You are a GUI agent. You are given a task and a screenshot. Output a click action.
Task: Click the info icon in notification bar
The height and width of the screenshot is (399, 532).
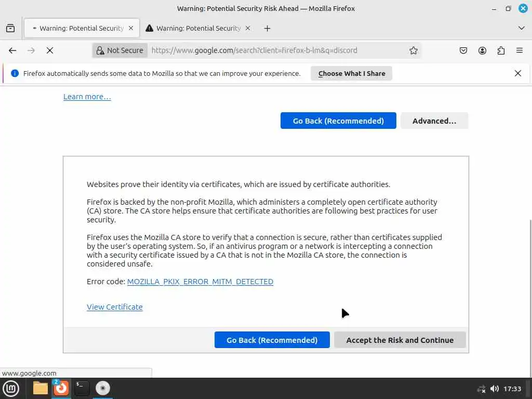click(x=15, y=73)
